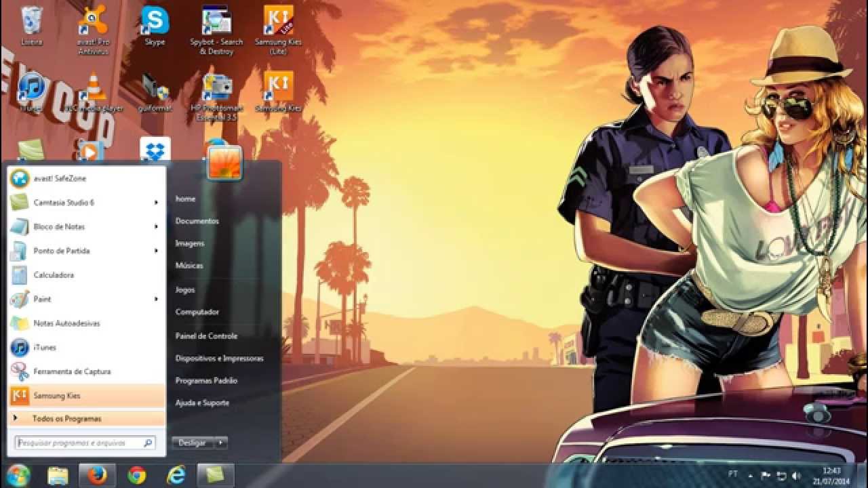Expand Camtasia Studio 6 jump list arrow

[156, 203]
